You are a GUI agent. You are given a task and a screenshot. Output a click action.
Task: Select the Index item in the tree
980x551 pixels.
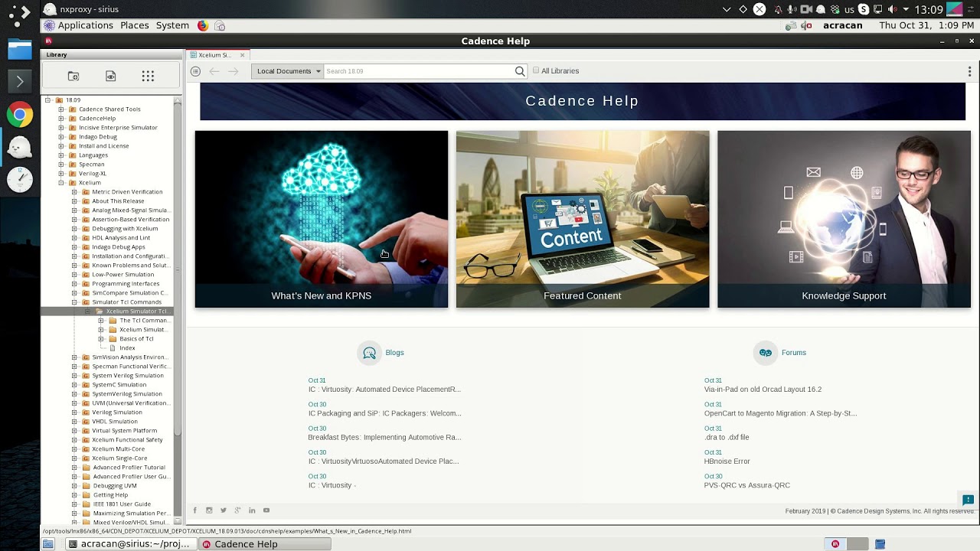(x=127, y=348)
